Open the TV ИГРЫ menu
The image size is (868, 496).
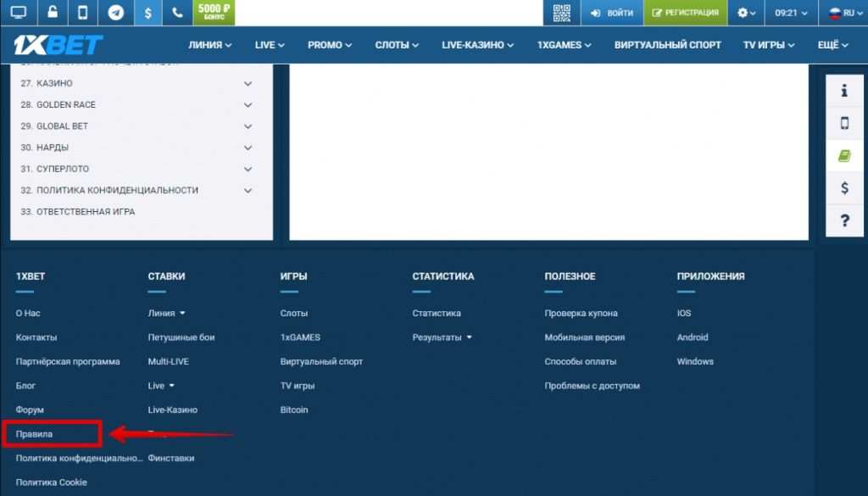coord(768,45)
